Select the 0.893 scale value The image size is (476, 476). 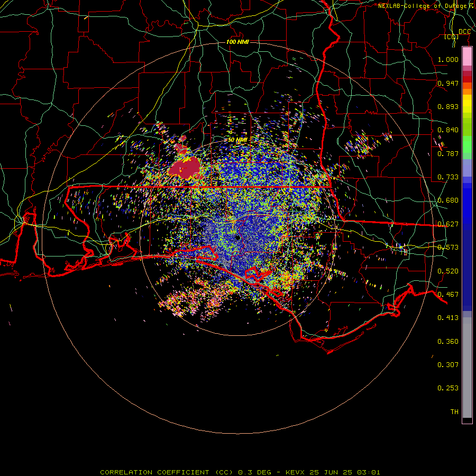tap(448, 106)
